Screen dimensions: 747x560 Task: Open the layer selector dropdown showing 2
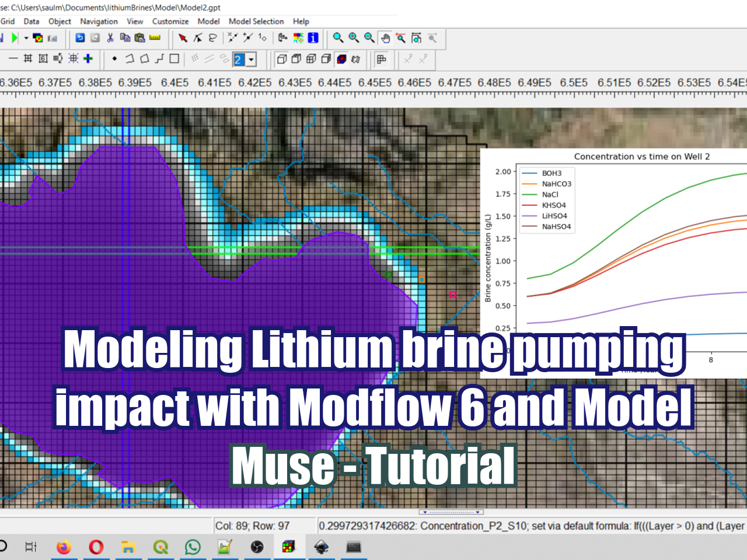coord(251,58)
